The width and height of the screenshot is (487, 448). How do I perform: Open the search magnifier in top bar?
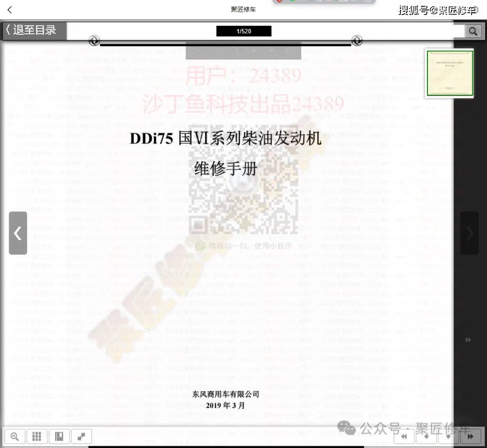pos(473,31)
